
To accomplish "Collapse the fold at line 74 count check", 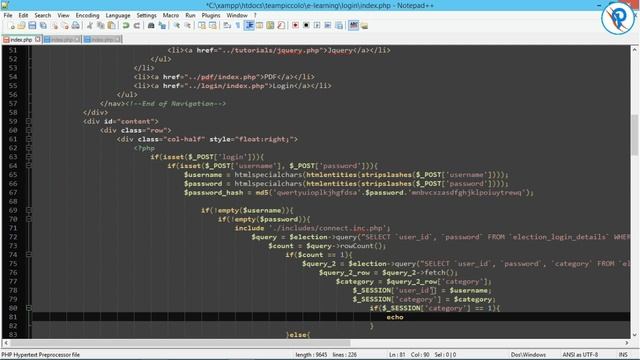I will point(29,255).
